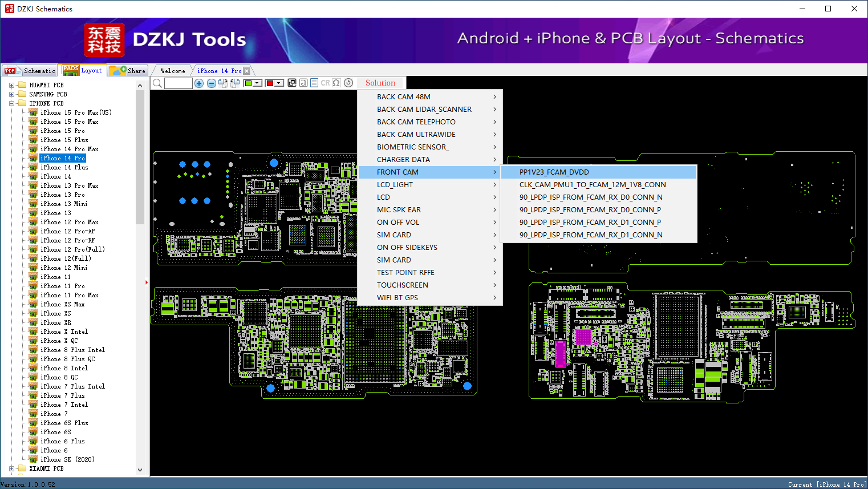Expand the BACK CAM 48M submenu
The image size is (868, 489).
[430, 97]
